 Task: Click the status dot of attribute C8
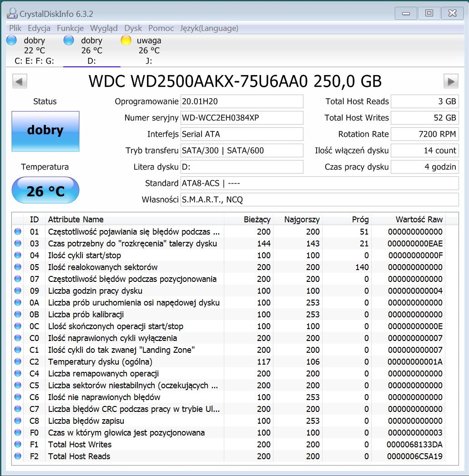tap(18, 421)
